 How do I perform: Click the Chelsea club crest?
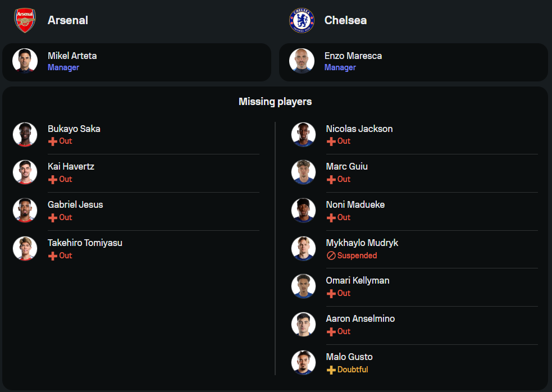point(302,20)
